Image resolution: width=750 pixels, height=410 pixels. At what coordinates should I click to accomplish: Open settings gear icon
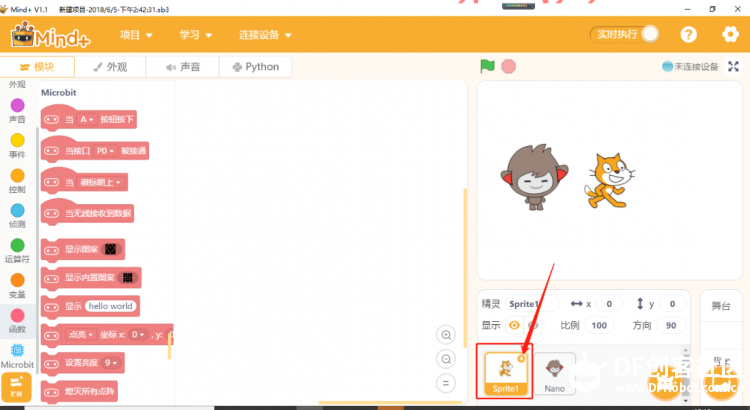730,34
